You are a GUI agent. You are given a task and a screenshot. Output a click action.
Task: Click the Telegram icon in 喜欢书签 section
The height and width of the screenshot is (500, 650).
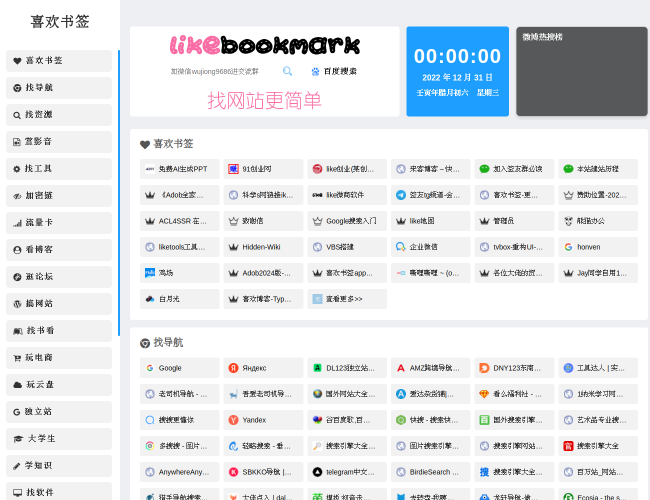coord(400,195)
